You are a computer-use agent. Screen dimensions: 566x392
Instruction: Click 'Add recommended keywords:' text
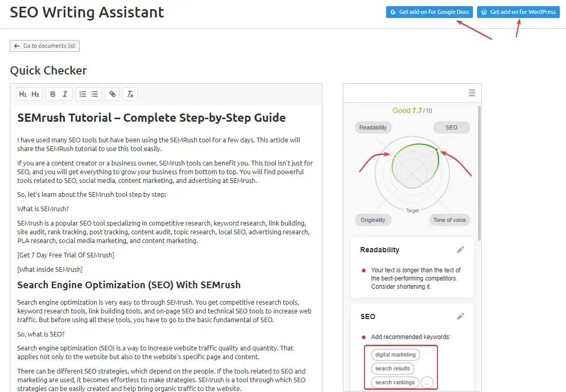click(411, 337)
